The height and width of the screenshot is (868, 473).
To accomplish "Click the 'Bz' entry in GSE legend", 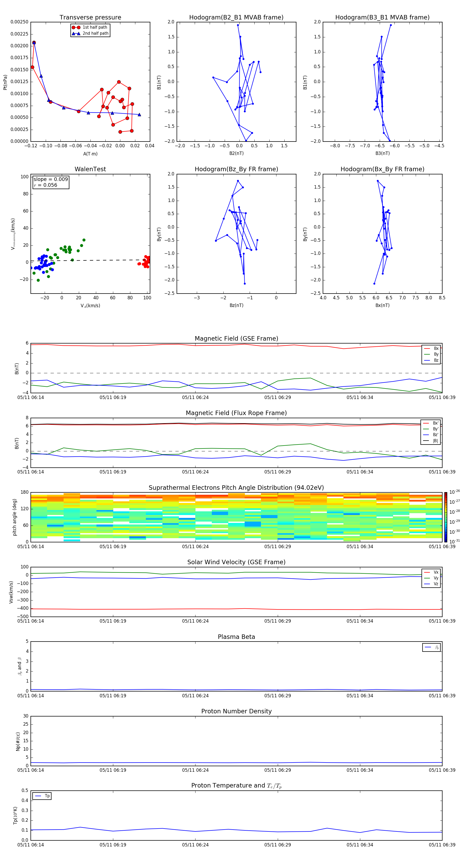I will pos(431,360).
